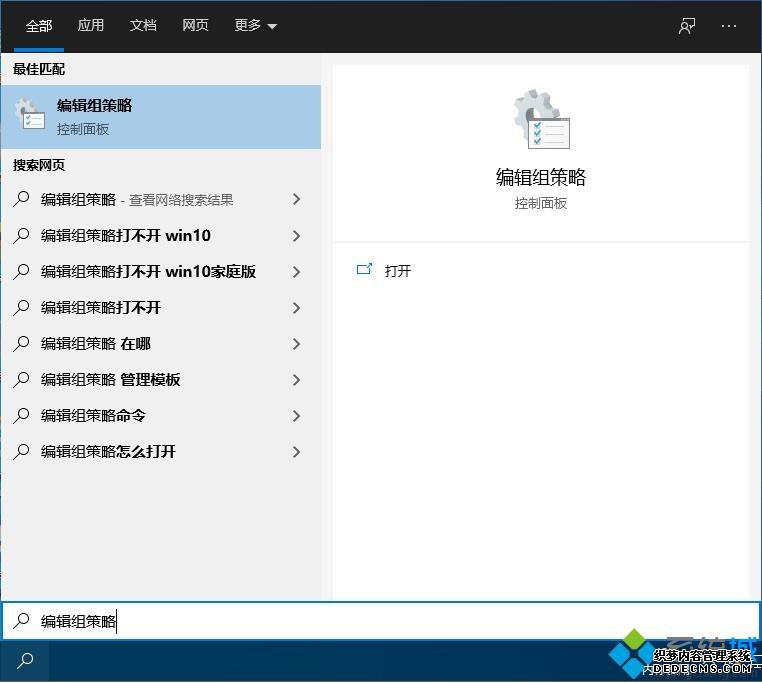
Task: Click magnifier icon beside 在哪 suggestion
Action: 21,343
